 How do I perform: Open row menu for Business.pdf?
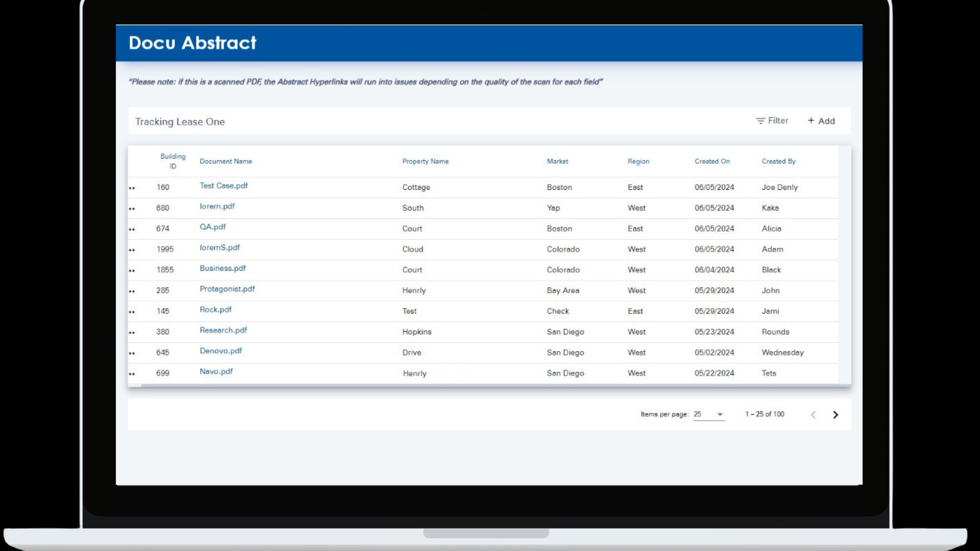point(132,270)
